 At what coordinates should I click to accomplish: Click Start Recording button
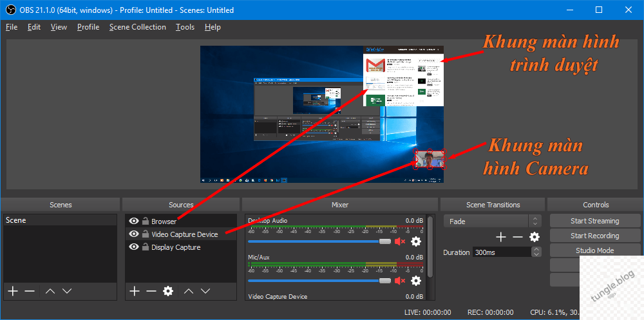594,236
